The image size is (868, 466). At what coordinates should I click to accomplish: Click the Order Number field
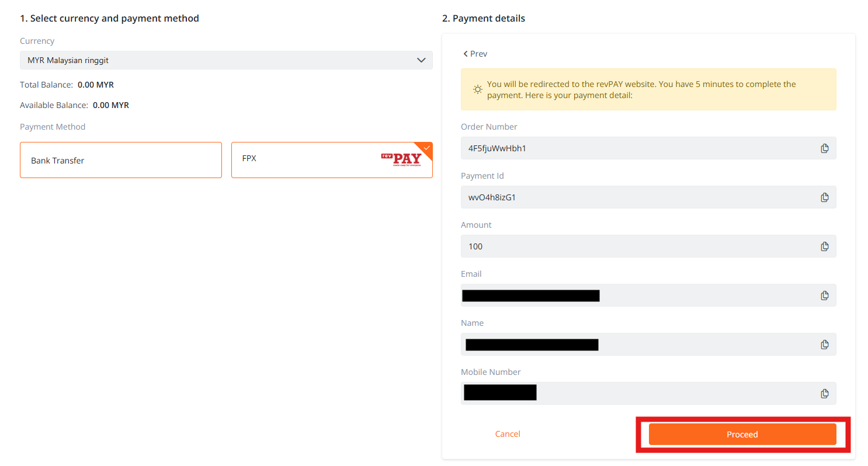click(648, 148)
